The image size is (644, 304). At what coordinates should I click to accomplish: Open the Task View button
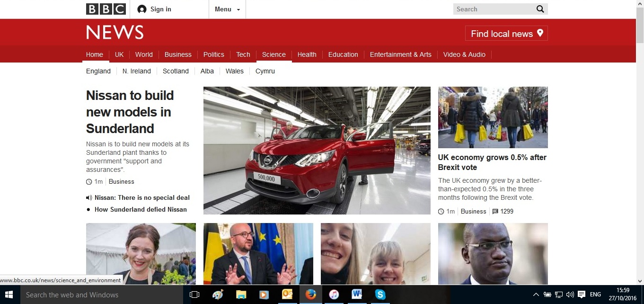tap(194, 295)
